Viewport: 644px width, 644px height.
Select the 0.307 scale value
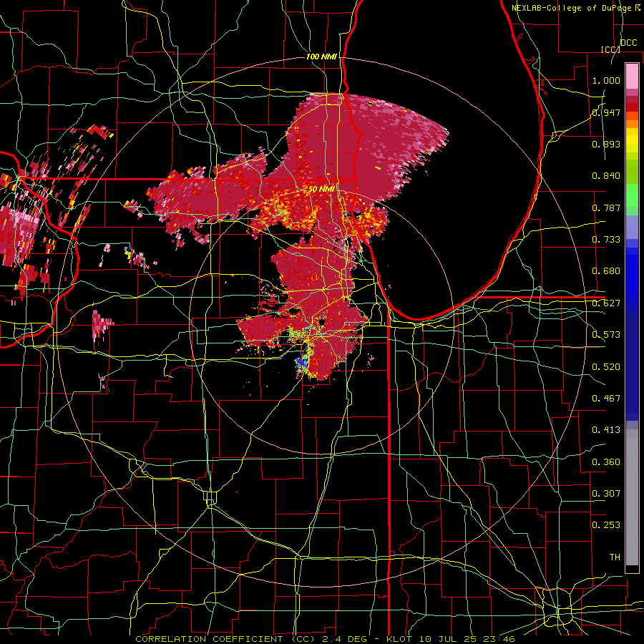coord(606,494)
